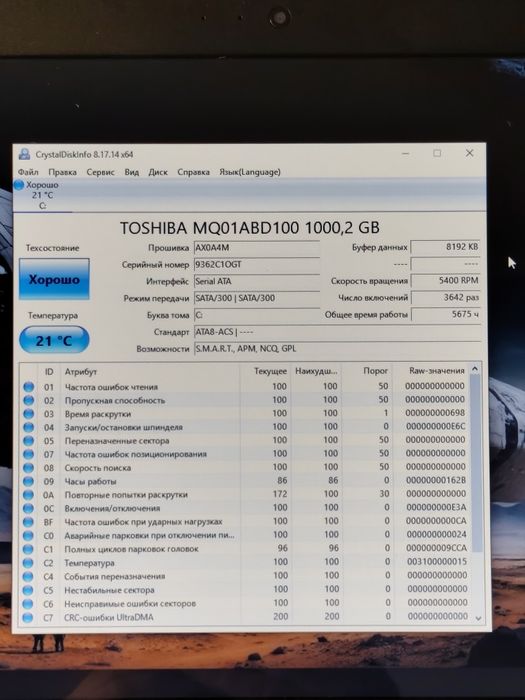Click status icon for Температура attribute row
525x700 pixels.
coord(28,563)
